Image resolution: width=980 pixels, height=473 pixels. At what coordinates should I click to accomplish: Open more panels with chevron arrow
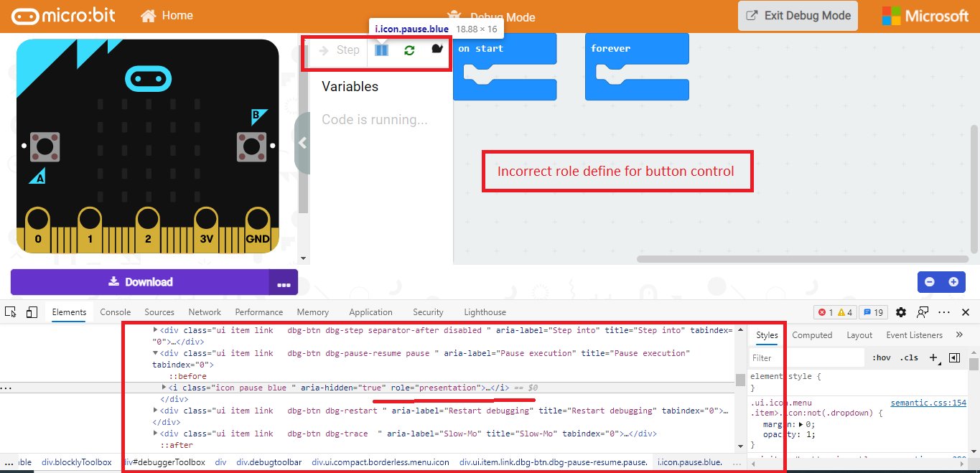coord(960,334)
